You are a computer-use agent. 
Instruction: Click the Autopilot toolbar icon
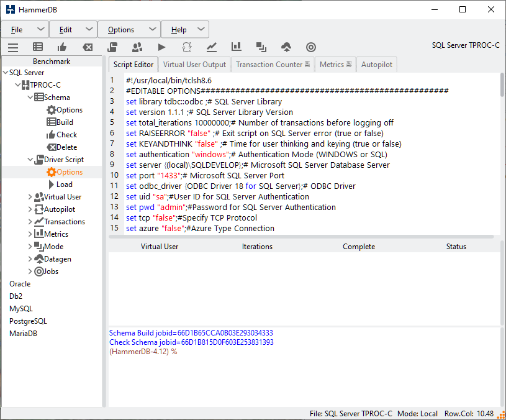(186, 47)
